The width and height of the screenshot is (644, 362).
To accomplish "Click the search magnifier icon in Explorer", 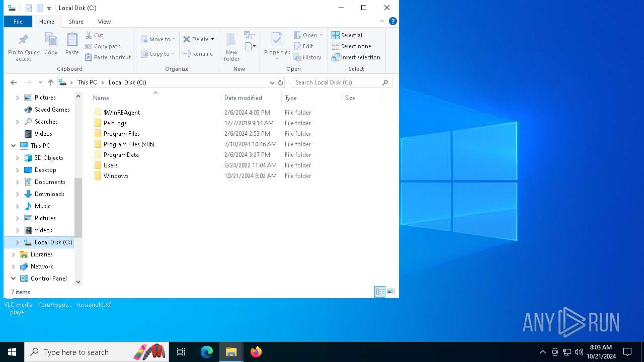I will coord(385,82).
